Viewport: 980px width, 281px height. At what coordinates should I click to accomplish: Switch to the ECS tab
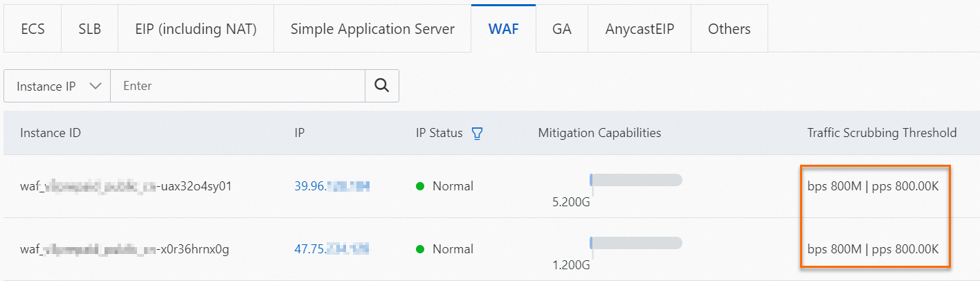tap(33, 29)
